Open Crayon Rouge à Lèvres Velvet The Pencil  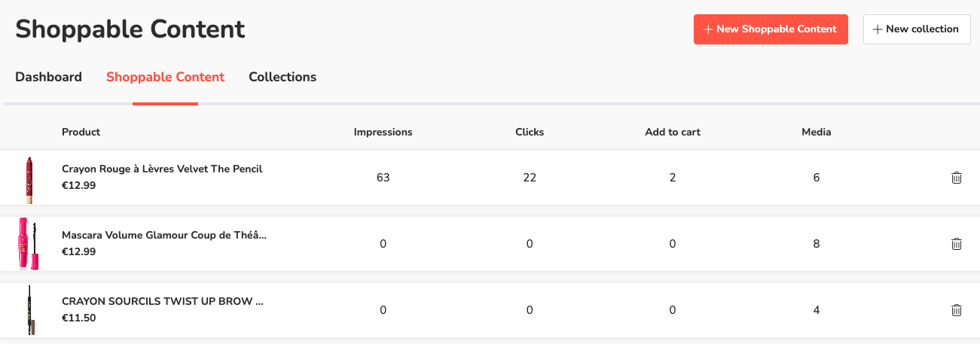[162, 169]
